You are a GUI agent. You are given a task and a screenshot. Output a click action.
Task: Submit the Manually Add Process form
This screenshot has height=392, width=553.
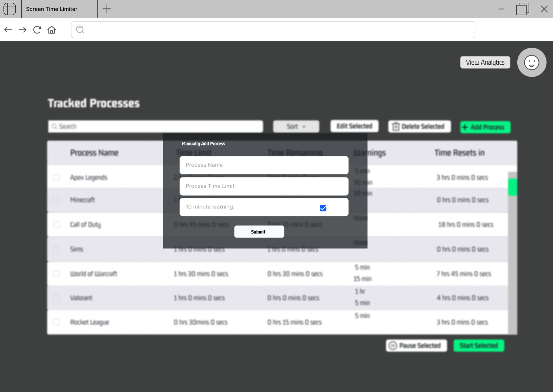click(259, 232)
